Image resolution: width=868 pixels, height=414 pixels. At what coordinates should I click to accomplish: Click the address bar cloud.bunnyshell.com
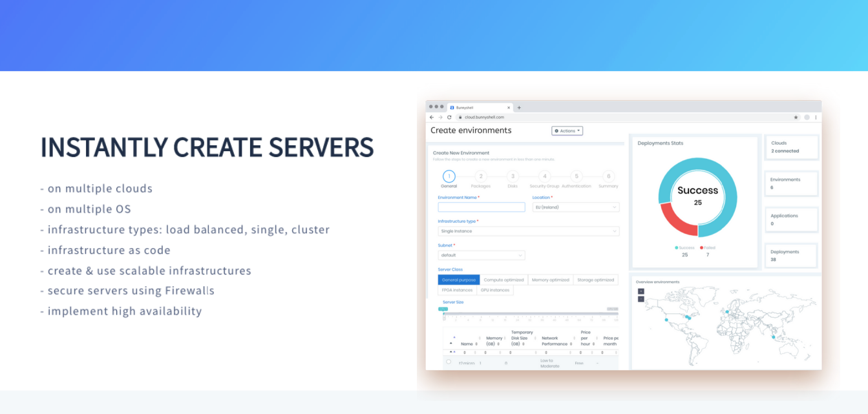point(623,118)
